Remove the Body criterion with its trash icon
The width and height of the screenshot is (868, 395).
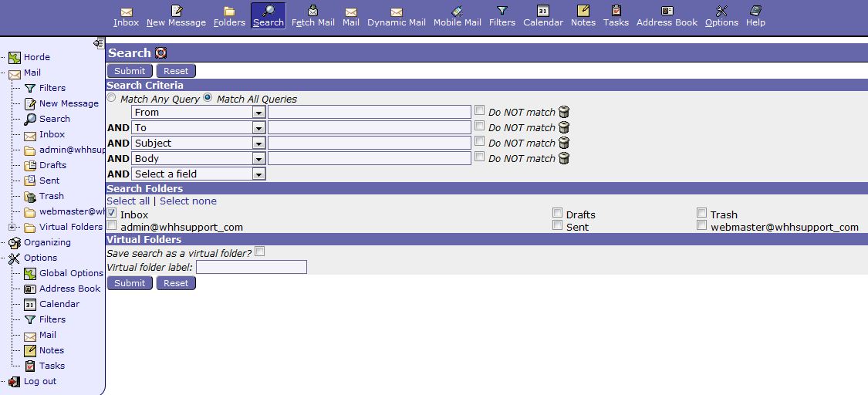pyautogui.click(x=564, y=159)
